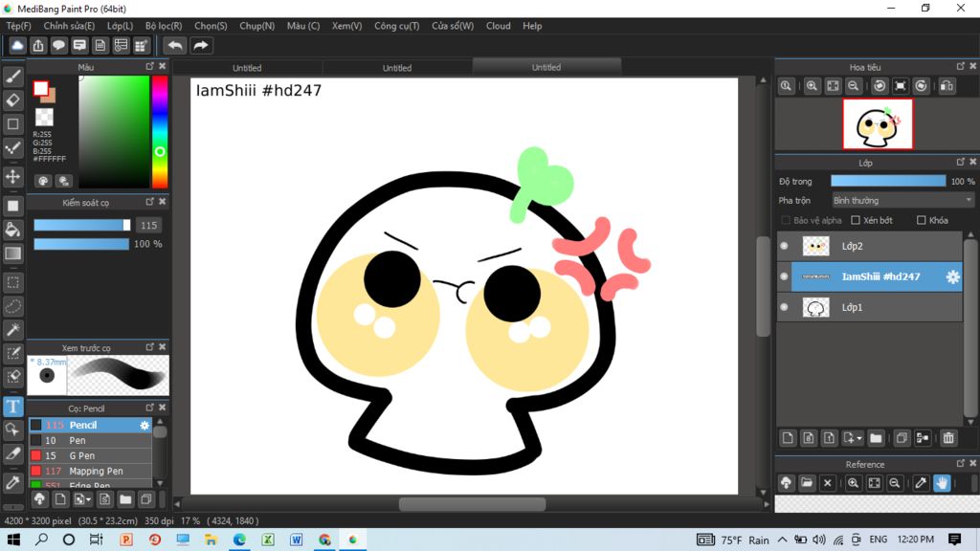The height and width of the screenshot is (551, 980).
Task: Select the Mapping Pen brush
Action: 91,471
